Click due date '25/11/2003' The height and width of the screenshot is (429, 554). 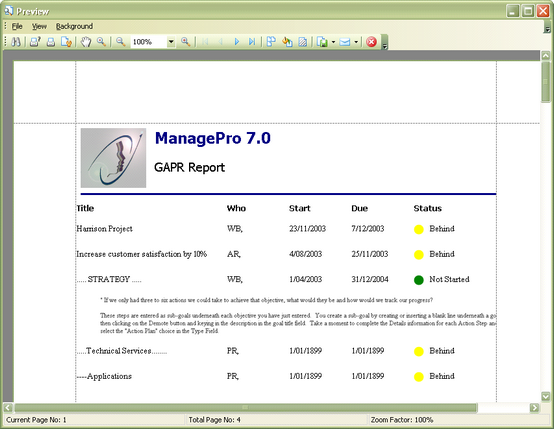point(370,254)
